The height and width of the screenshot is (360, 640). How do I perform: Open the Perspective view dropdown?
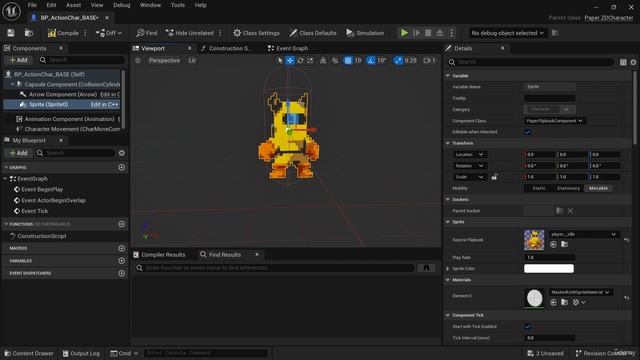click(x=164, y=60)
